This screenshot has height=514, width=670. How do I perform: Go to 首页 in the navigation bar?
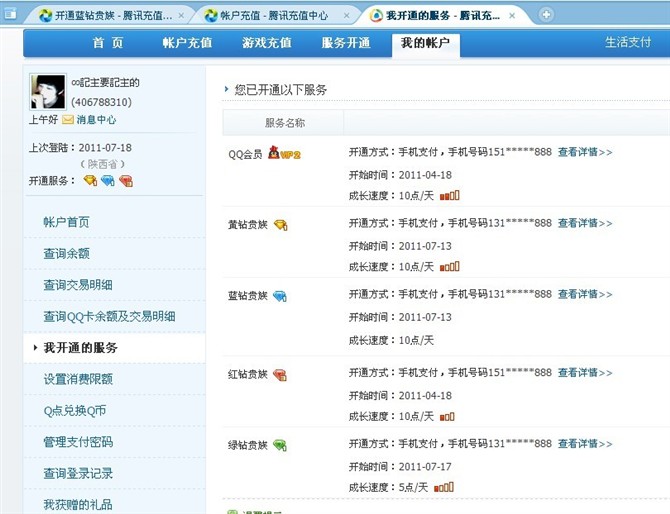pos(108,43)
